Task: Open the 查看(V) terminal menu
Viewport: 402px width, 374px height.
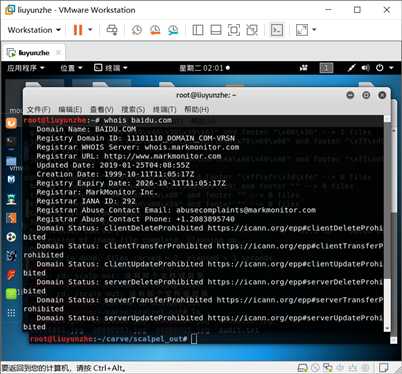Action: click(102, 110)
